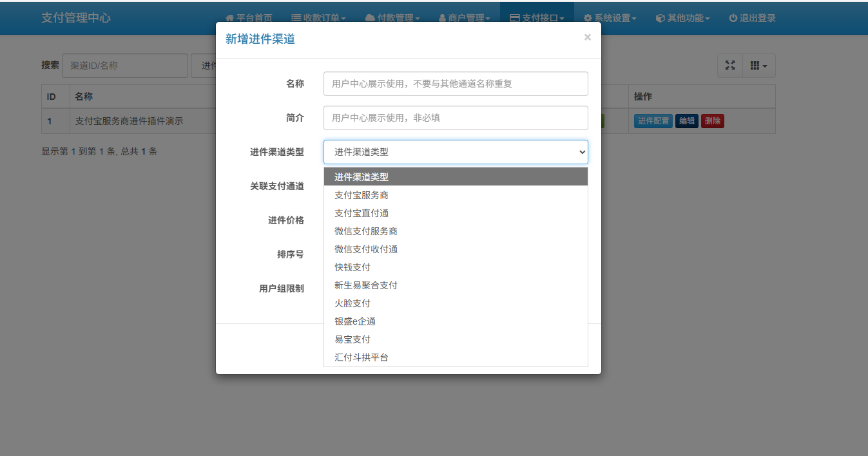
Task: Select 微信支付服务商 in the list
Action: click(x=366, y=231)
